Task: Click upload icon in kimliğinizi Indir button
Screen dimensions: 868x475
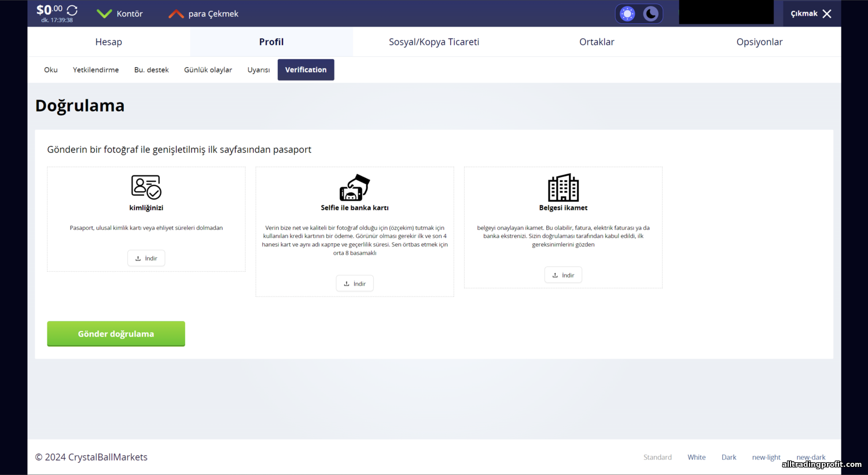Action: [138, 258]
